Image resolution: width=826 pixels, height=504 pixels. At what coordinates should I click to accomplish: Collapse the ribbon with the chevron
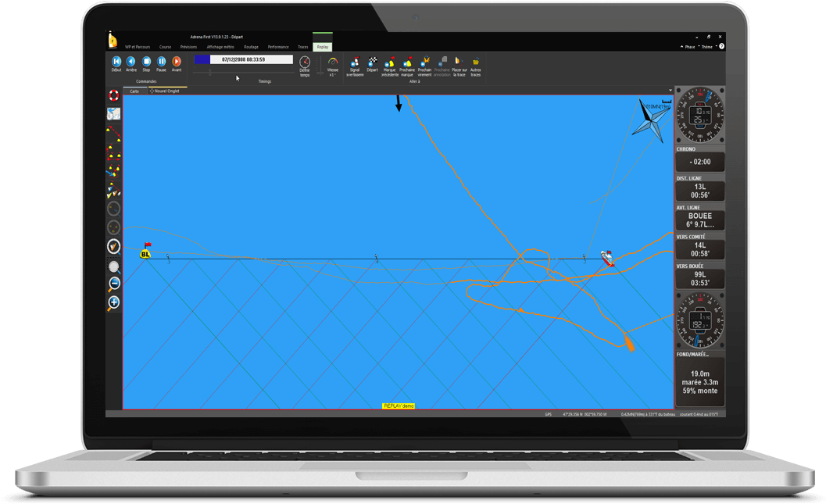(x=681, y=46)
